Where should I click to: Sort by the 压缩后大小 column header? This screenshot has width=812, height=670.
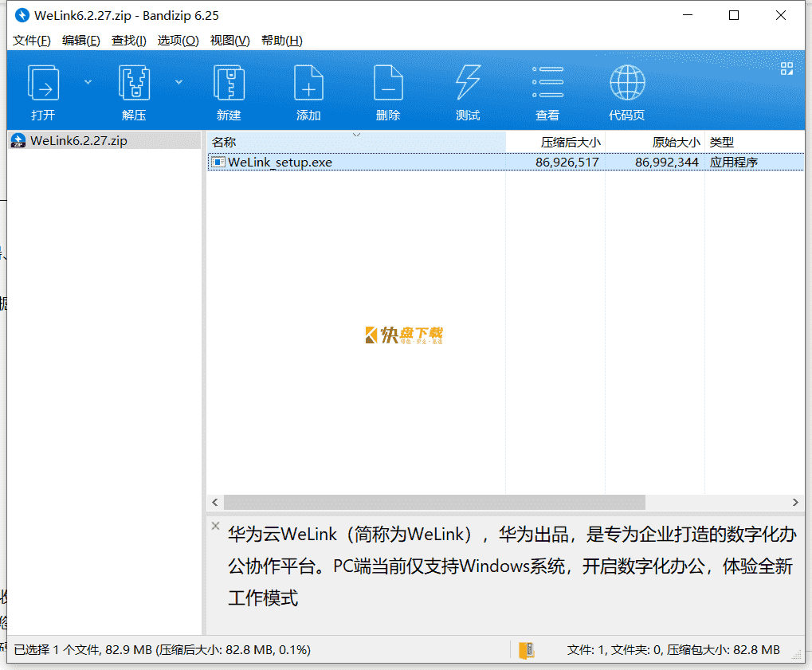pyautogui.click(x=555, y=142)
